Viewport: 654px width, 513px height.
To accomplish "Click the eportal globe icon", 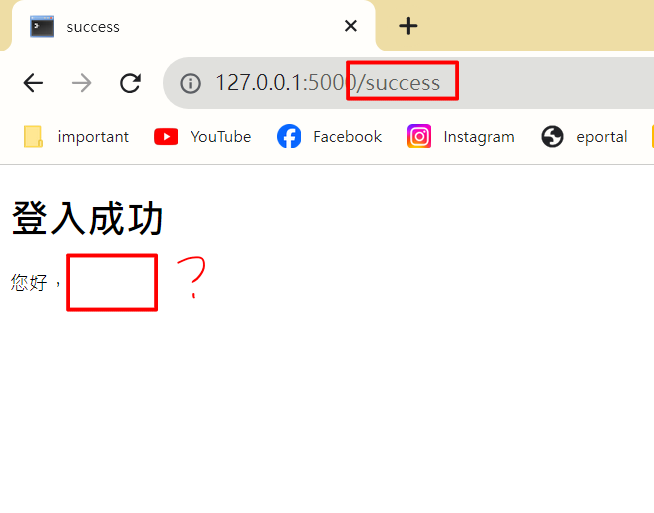I will point(552,136).
